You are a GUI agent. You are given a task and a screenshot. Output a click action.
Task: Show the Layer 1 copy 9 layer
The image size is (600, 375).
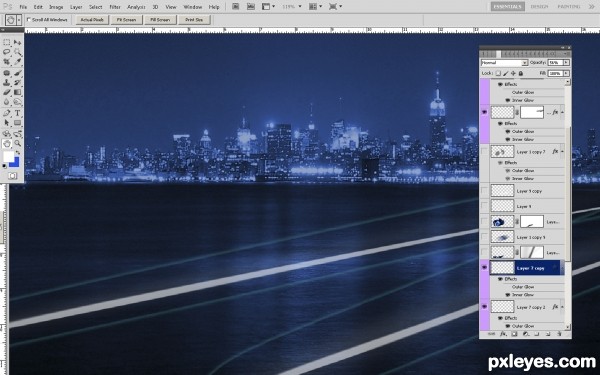(484, 237)
